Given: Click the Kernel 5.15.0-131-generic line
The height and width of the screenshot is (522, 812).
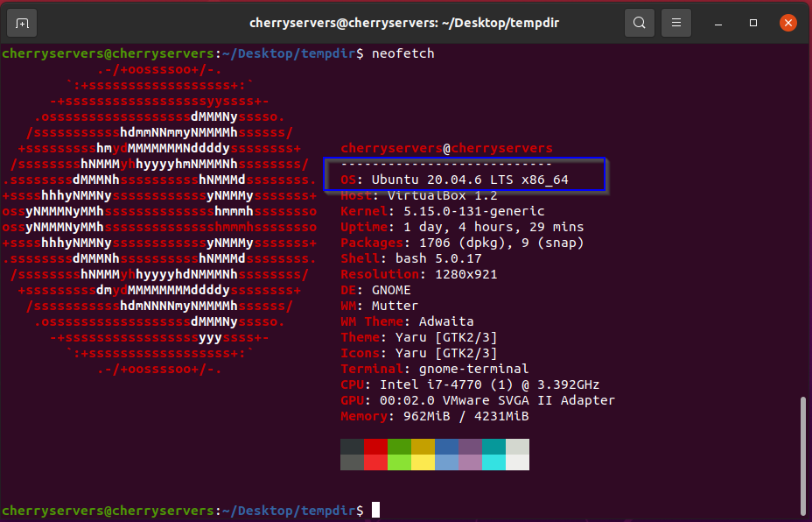Looking at the screenshot, I should pyautogui.click(x=442, y=211).
